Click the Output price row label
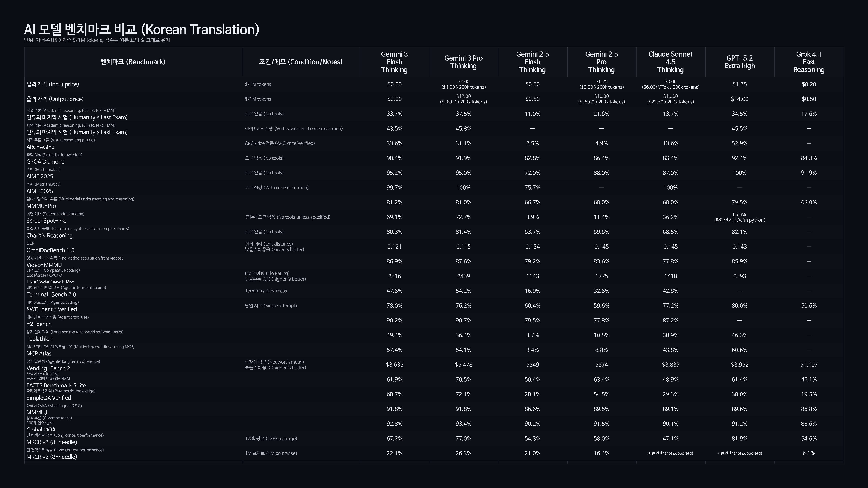The image size is (868, 488). point(55,99)
